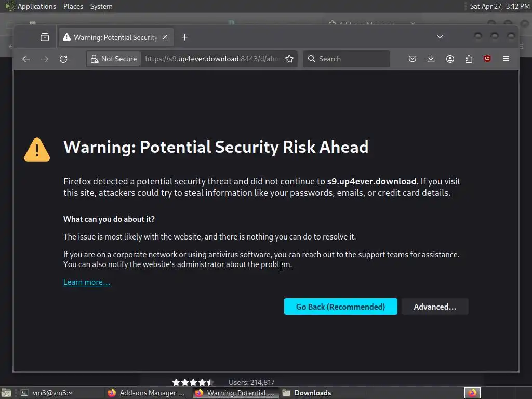
Task: Open the Places menu
Action: pyautogui.click(x=73, y=6)
